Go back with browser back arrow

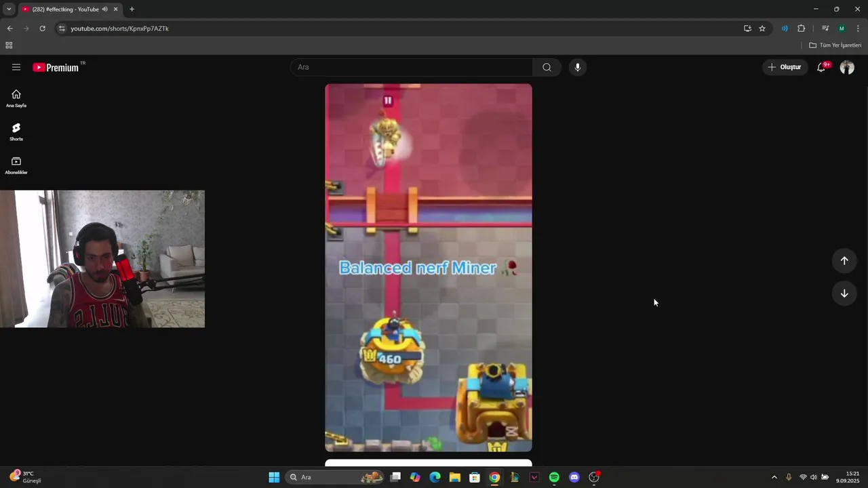[x=9, y=28]
